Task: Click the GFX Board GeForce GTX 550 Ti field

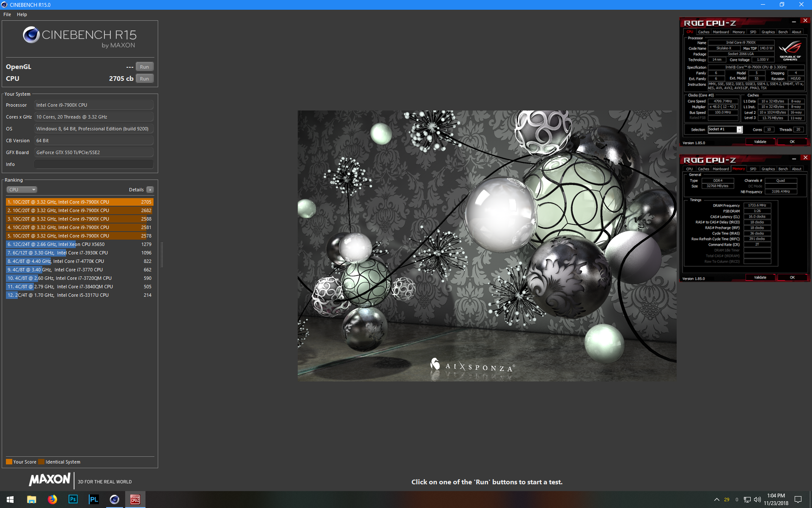Action: pyautogui.click(x=94, y=152)
